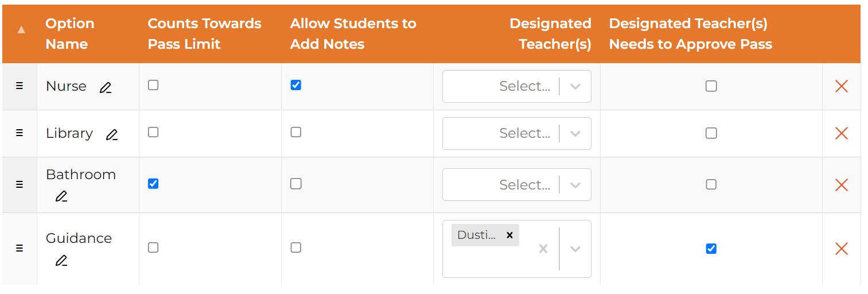Sort by the Option Name column header
Screen dimensions: 868x294
(x=69, y=33)
